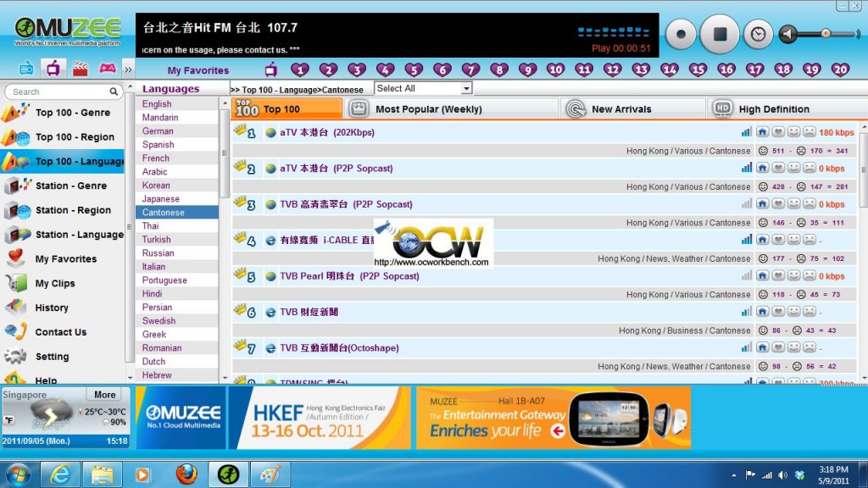Screen dimensions: 868x488
Task: Open favorite slot heart number 5
Action: [x=414, y=69]
